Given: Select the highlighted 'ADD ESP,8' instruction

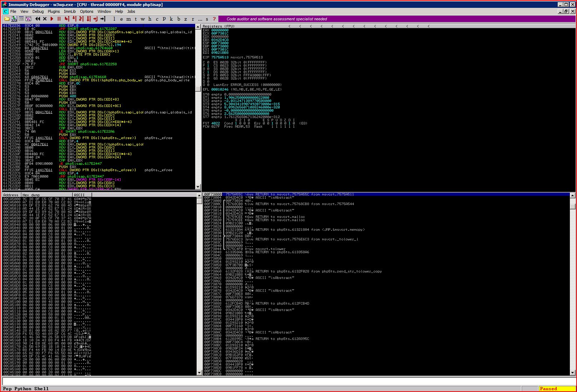Looking at the screenshot, I should pos(99,26).
